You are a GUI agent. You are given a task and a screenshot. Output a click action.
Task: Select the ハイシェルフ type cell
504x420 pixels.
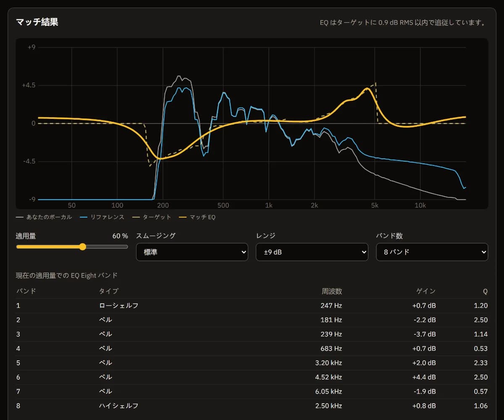tap(118, 405)
